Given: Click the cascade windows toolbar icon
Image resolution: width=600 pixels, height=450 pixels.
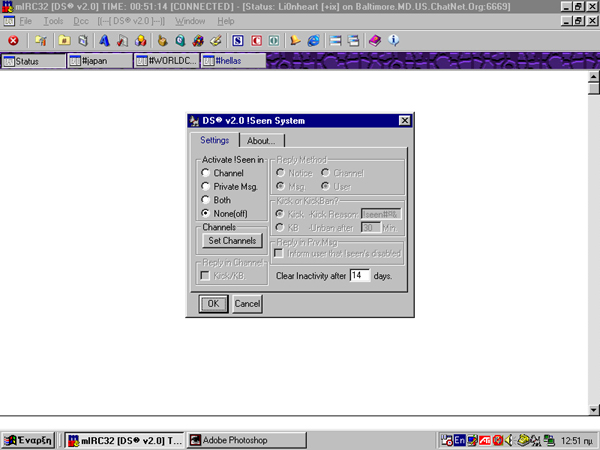Looking at the screenshot, I should coord(354,40).
